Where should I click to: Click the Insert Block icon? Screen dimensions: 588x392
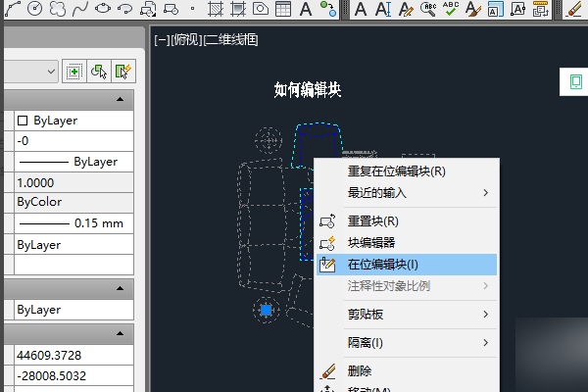tap(148, 9)
